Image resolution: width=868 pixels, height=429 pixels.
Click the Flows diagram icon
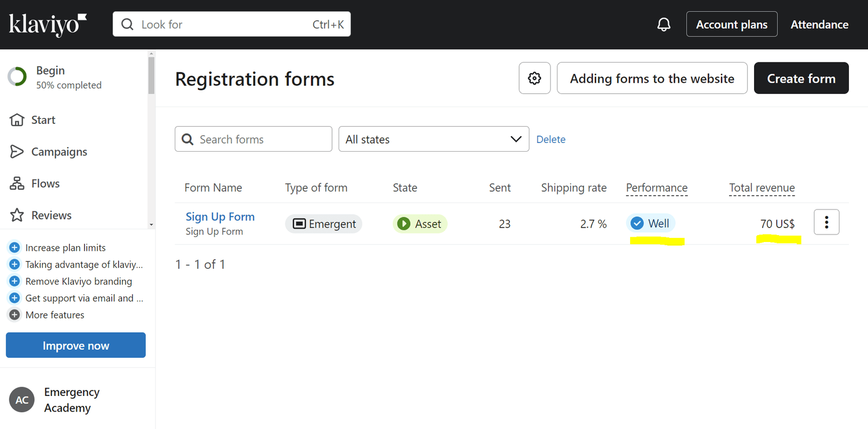tap(17, 184)
